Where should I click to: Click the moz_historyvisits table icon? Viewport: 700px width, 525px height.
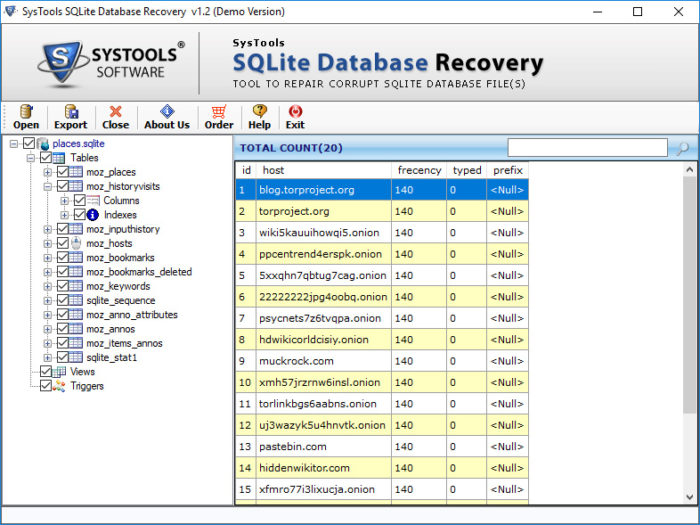pos(75,186)
